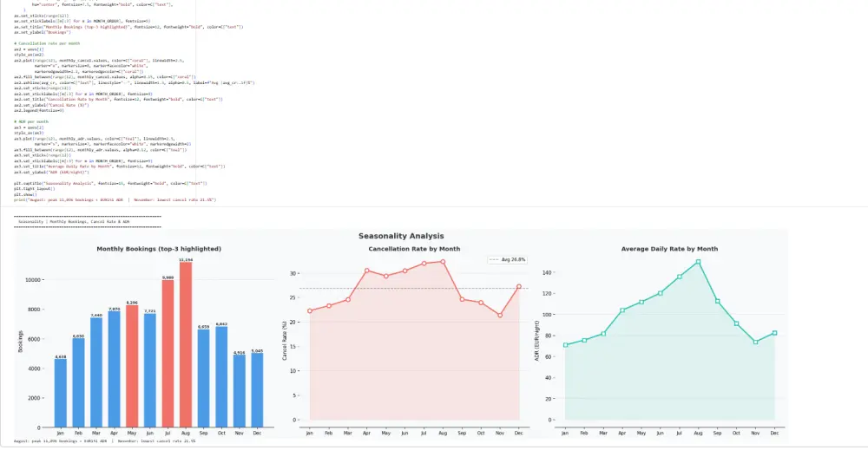This screenshot has width=868, height=450.
Task: Click the 'ax2.legend(fontsize=9)' code line
Action: click(39, 111)
